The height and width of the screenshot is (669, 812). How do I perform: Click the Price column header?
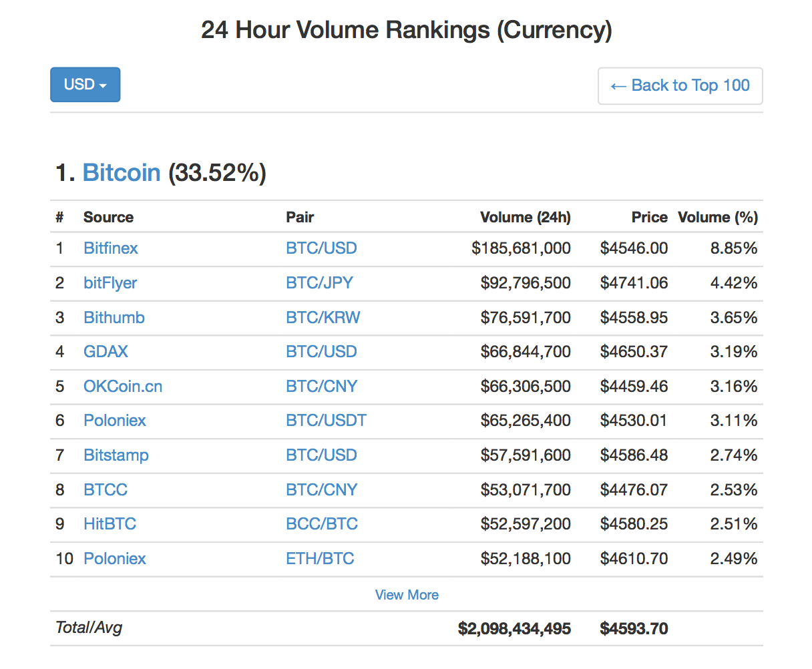pos(650,217)
